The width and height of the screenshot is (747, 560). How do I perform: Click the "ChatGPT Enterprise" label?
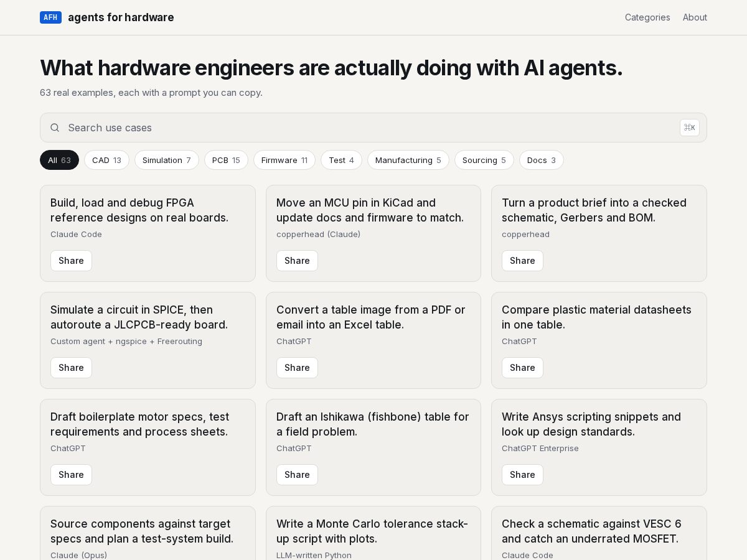[540, 448]
